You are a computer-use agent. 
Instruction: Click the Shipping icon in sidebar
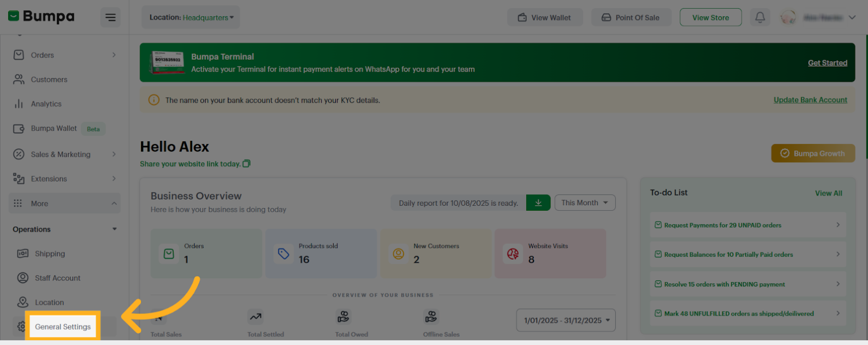(23, 254)
